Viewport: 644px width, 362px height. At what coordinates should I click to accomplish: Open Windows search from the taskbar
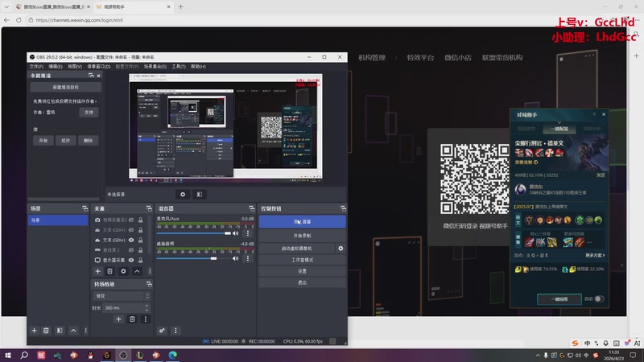point(24,355)
